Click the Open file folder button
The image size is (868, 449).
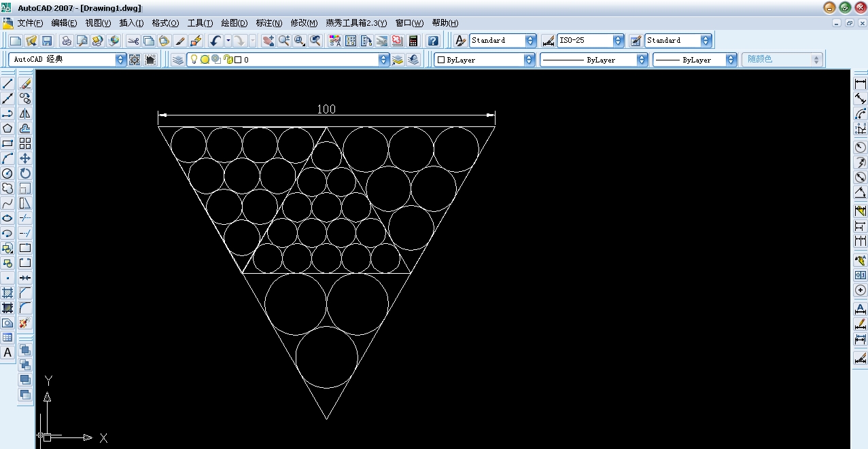coord(31,41)
